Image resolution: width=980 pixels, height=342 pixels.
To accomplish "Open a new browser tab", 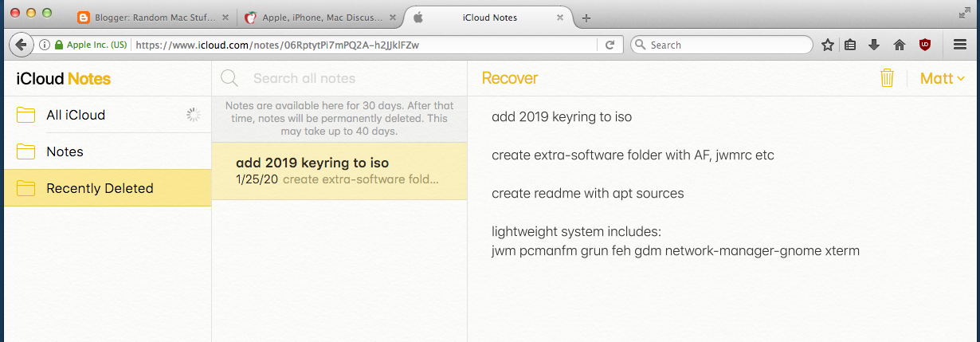I will click(586, 18).
